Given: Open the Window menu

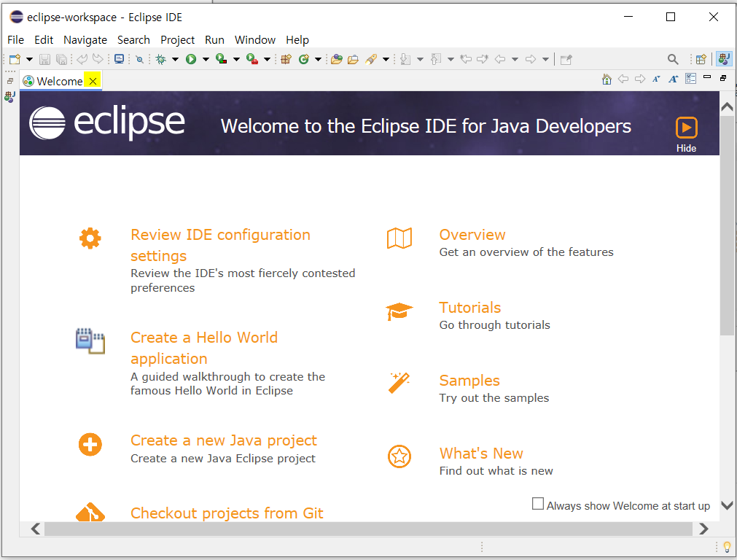Looking at the screenshot, I should (254, 40).
